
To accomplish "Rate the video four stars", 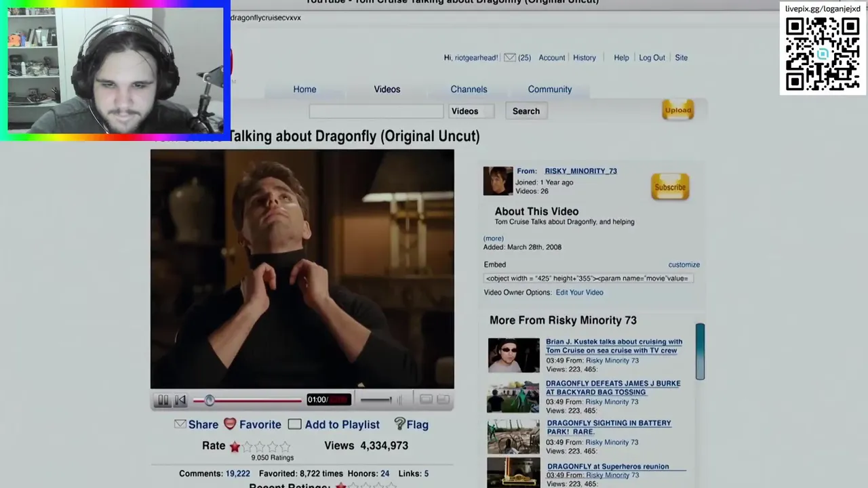I will point(273,447).
